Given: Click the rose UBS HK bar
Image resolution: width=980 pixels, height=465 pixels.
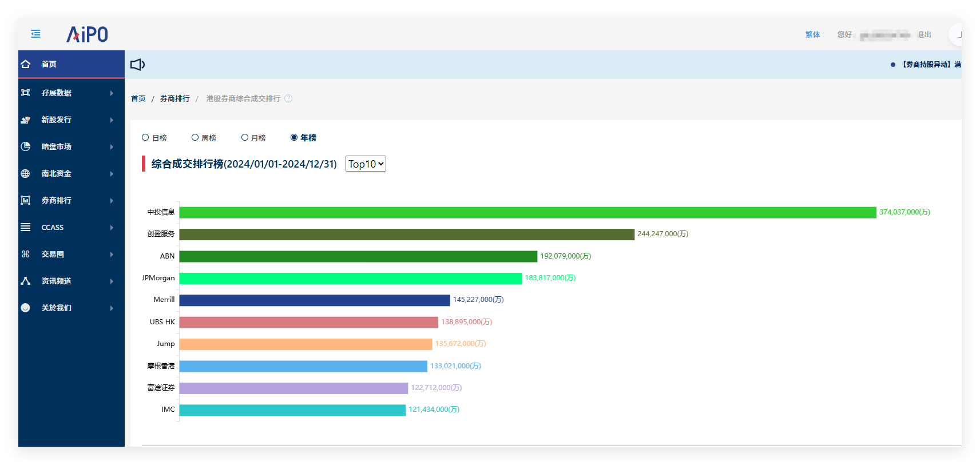Looking at the screenshot, I should coord(309,322).
